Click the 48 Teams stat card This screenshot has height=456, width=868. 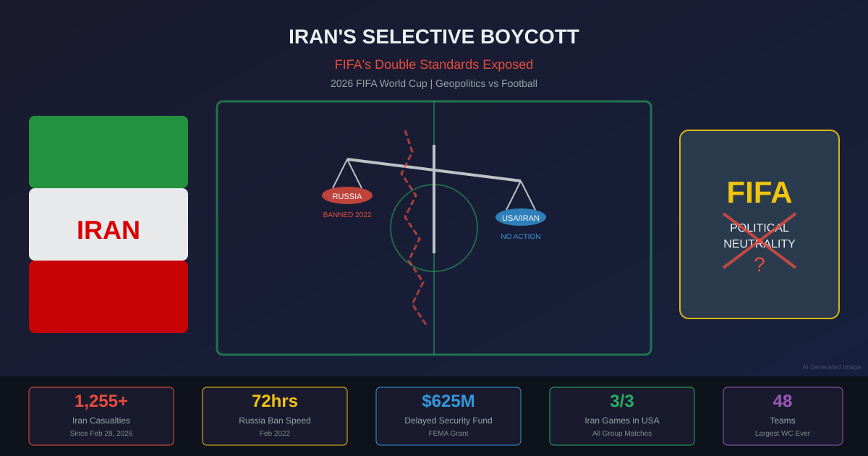(x=783, y=416)
